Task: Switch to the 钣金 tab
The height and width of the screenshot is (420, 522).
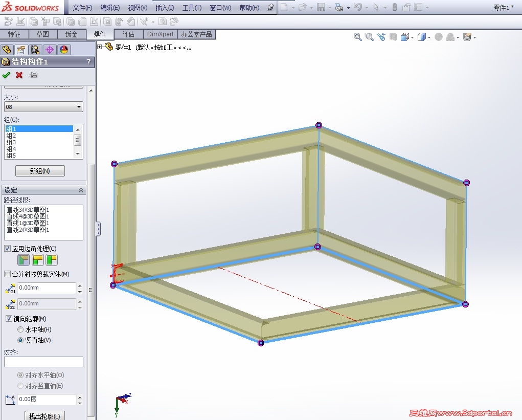Action: [71, 34]
